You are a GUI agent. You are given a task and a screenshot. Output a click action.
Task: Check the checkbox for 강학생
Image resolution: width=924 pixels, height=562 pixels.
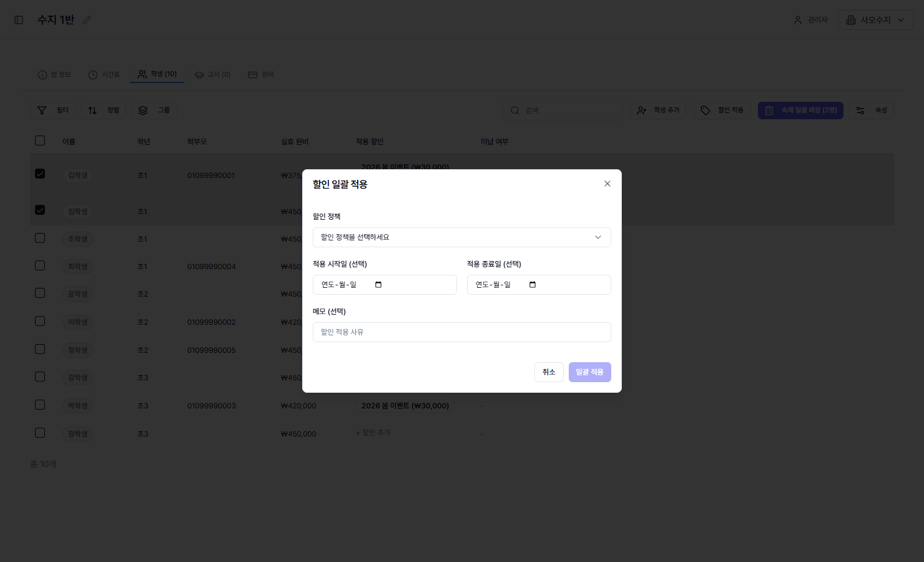pyautogui.click(x=40, y=377)
